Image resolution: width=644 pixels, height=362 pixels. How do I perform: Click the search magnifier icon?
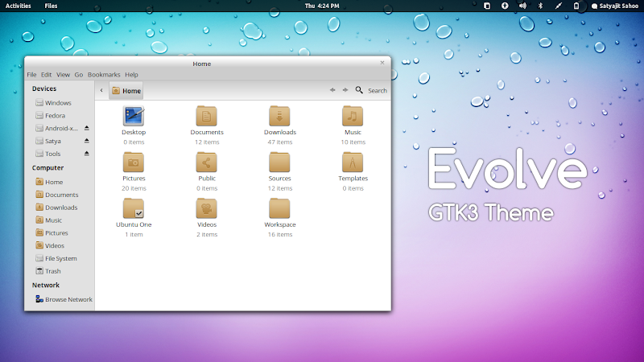point(359,90)
